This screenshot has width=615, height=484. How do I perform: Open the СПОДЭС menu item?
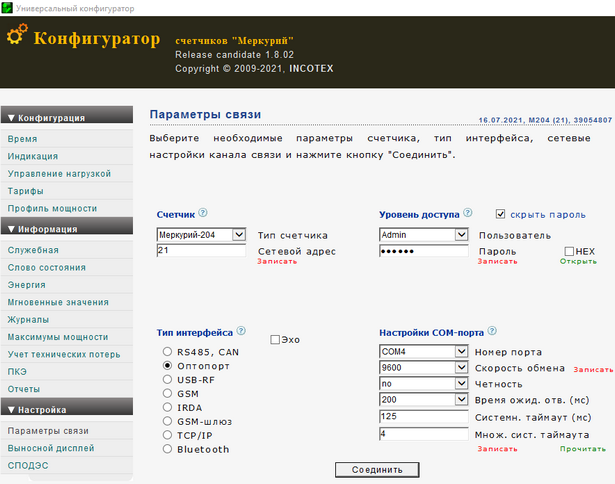pyautogui.click(x=67, y=466)
